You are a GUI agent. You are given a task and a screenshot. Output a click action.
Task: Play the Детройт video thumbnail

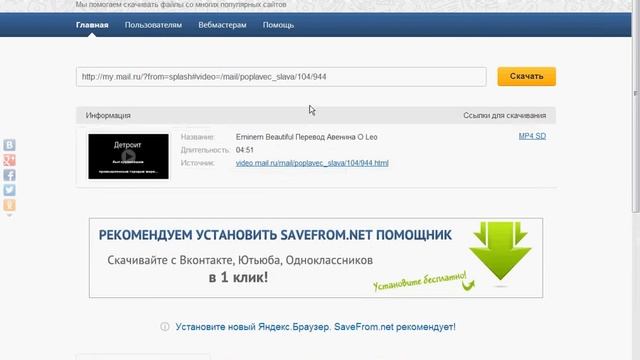click(x=129, y=156)
